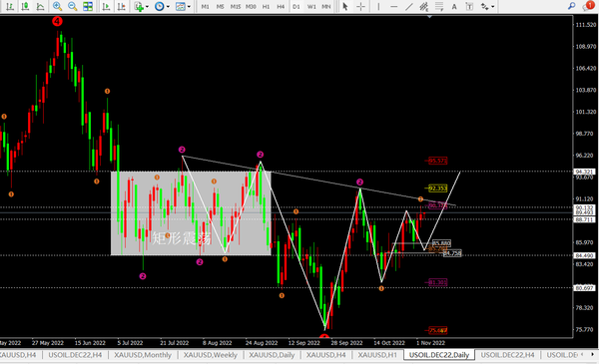Expand the indicators list dropdown arrow
The image size is (599, 364).
pos(147,7)
